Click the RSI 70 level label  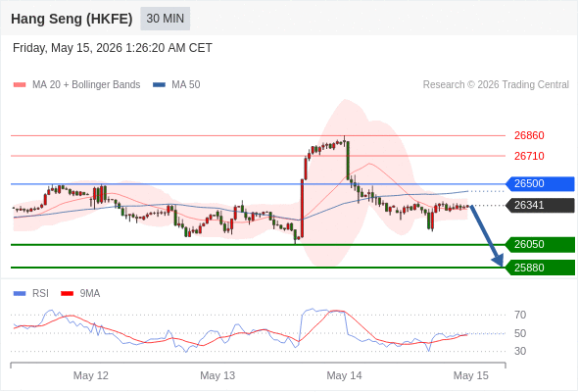(x=520, y=315)
